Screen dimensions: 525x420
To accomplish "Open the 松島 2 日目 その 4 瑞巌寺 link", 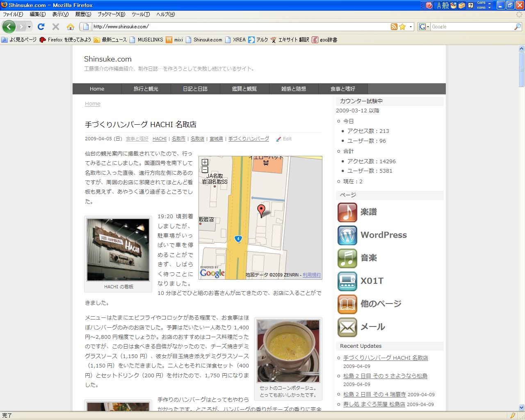I will point(374,394).
